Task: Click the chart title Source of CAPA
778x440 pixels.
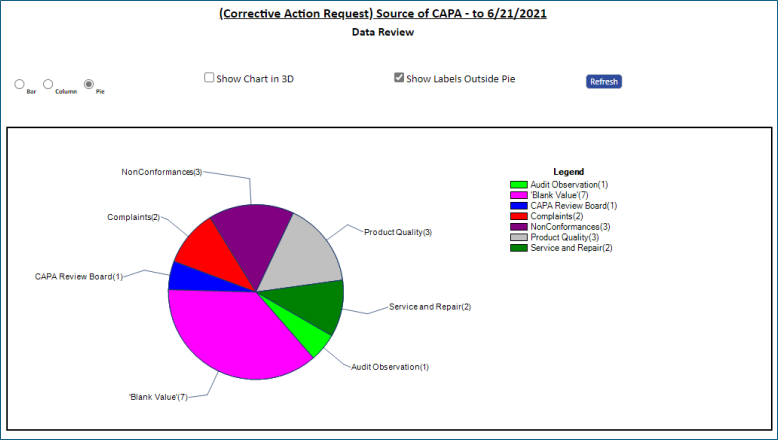Action: [383, 13]
